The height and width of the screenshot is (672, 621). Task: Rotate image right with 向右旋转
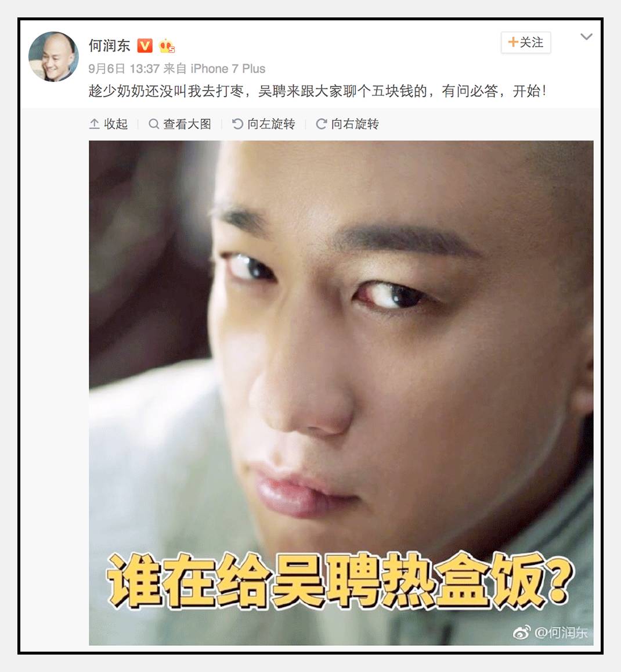[x=348, y=124]
